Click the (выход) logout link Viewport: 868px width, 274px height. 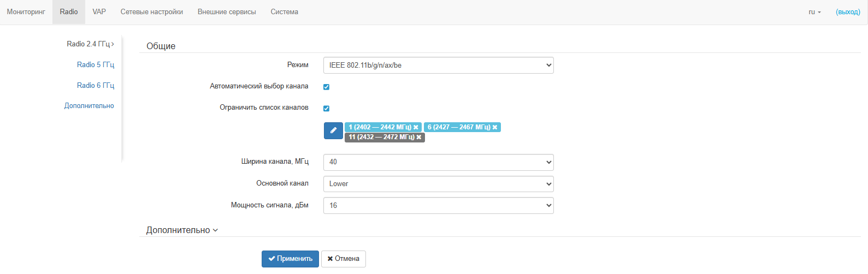[848, 12]
